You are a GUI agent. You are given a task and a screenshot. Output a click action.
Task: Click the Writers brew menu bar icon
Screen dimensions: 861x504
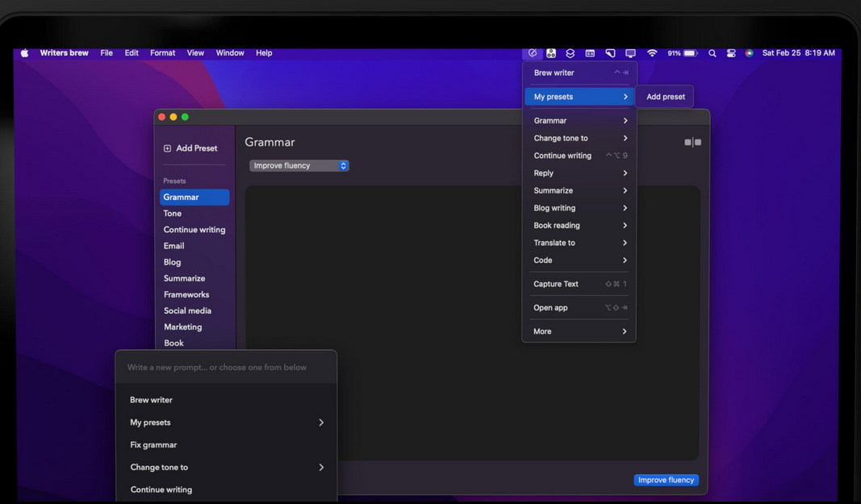pos(532,53)
